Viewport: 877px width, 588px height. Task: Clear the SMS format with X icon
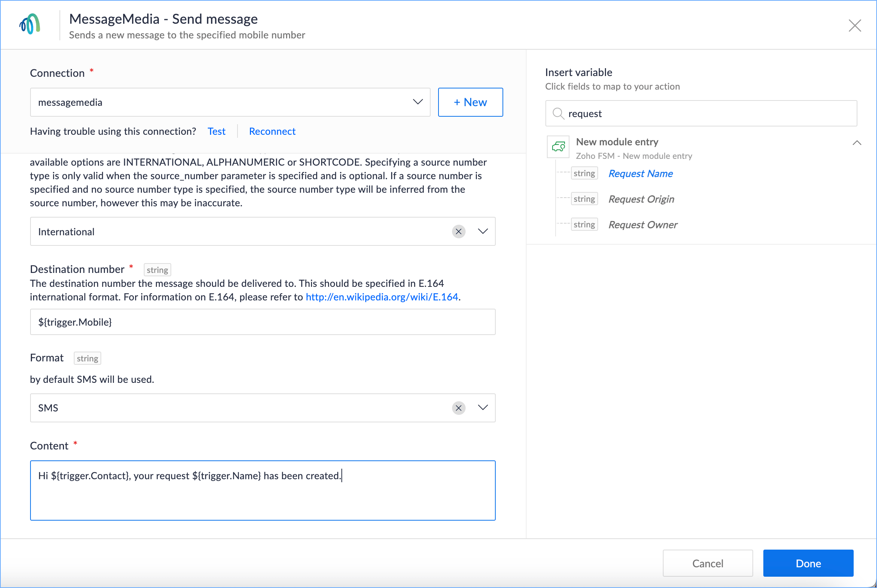click(458, 408)
